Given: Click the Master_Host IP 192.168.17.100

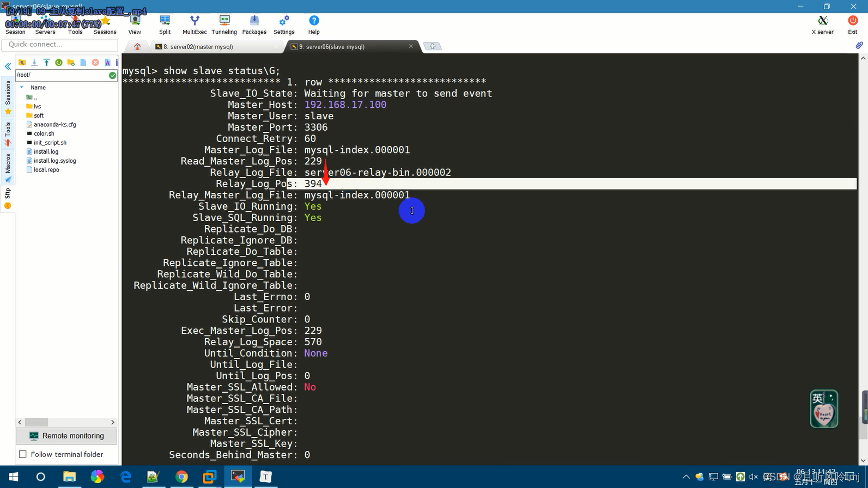Looking at the screenshot, I should coord(345,105).
